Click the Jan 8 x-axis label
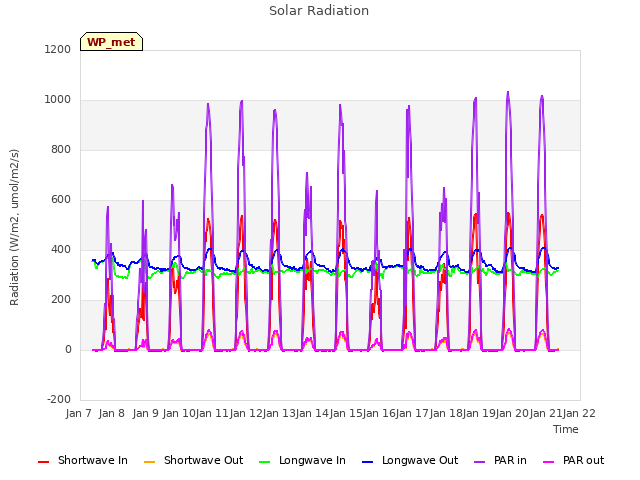Image resolution: width=640 pixels, height=480 pixels. coord(112,413)
